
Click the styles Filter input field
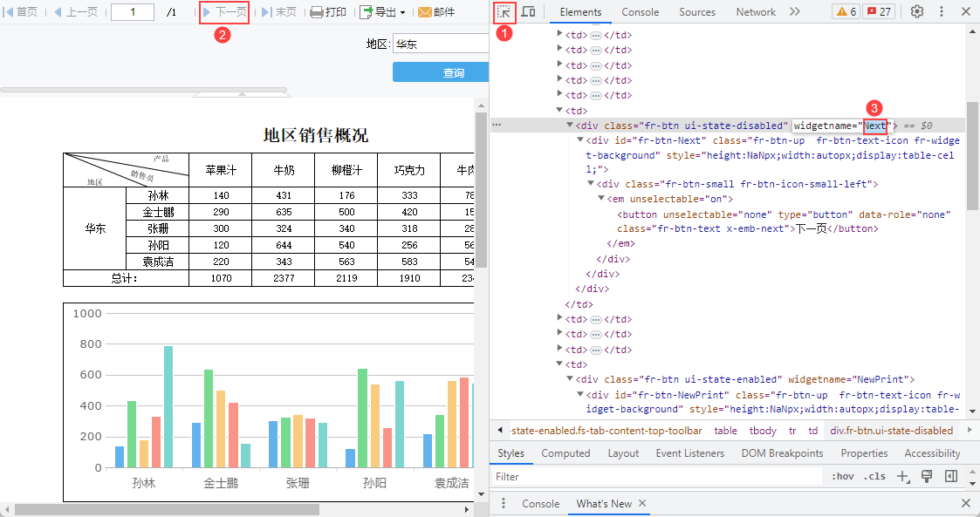click(x=654, y=477)
